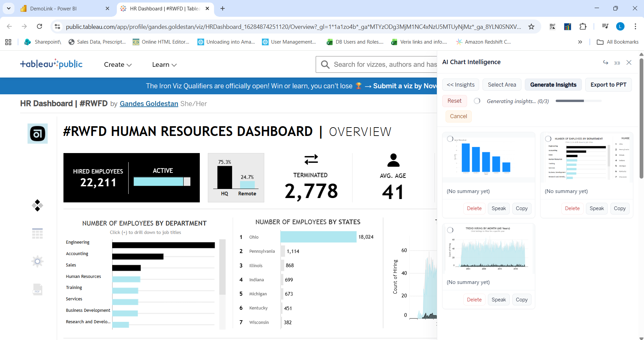The image size is (644, 340).
Task: Click the double-chevron icon beside panel close button
Action: (x=617, y=62)
